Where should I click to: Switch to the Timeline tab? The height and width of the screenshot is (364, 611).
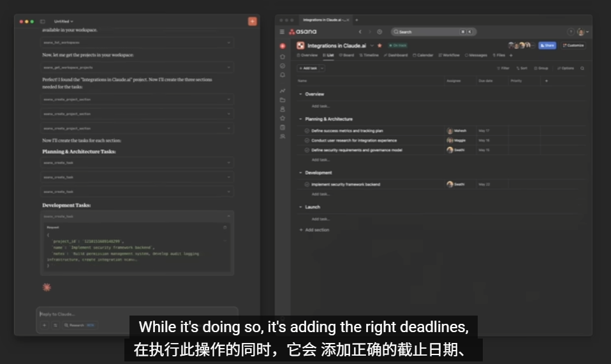(369, 55)
